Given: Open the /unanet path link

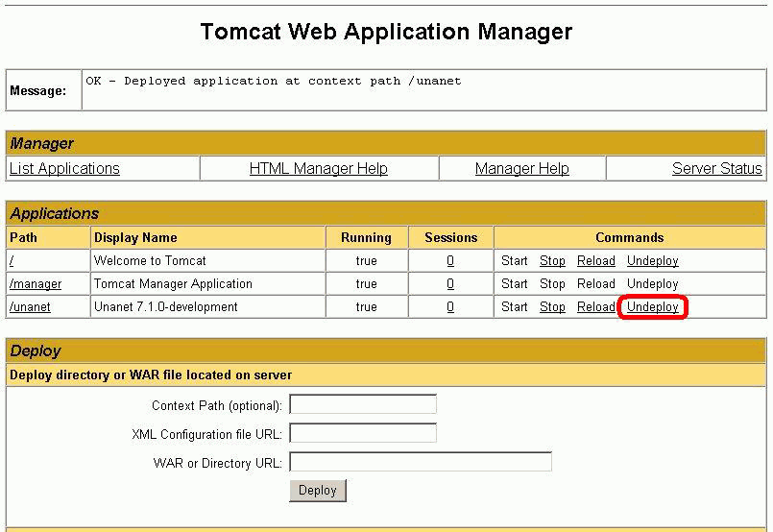Looking at the screenshot, I should (x=30, y=307).
